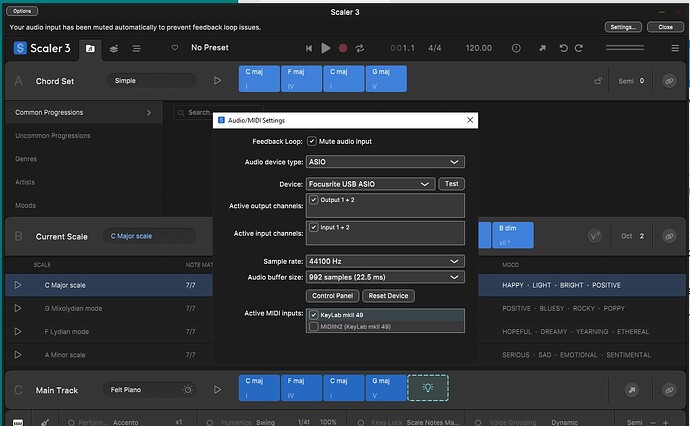The width and height of the screenshot is (690, 426).
Task: Click the Main Track export arrow button
Action: [632, 390]
